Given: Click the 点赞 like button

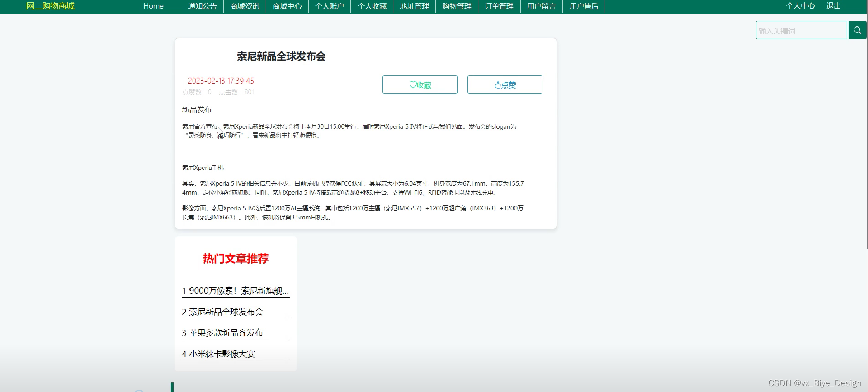Looking at the screenshot, I should point(505,84).
